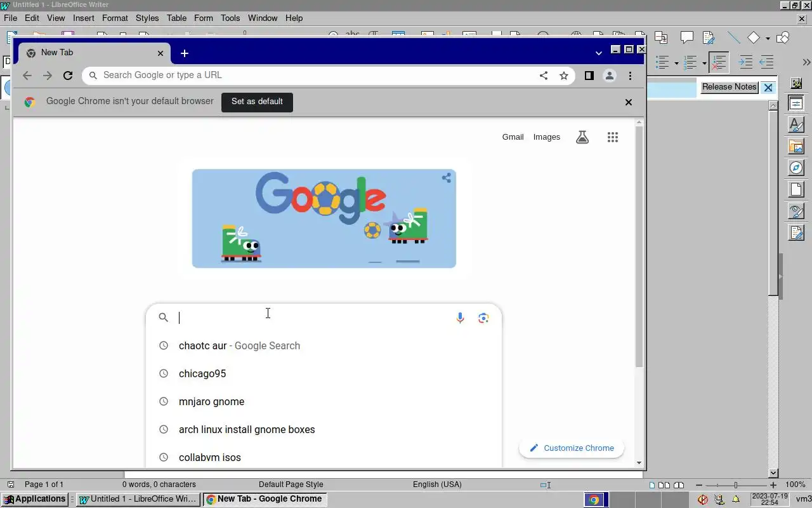Insert a comment in LibreOffice Writer

click(686, 38)
